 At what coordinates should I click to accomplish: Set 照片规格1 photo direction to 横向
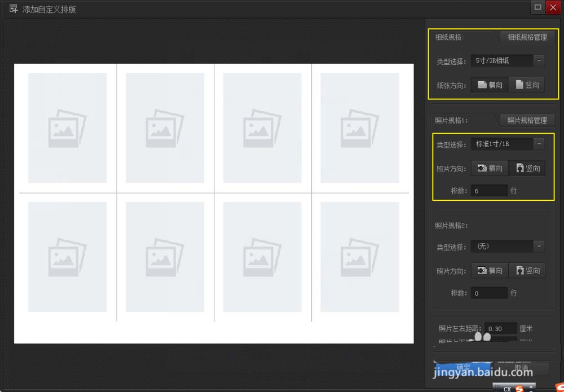pyautogui.click(x=490, y=168)
